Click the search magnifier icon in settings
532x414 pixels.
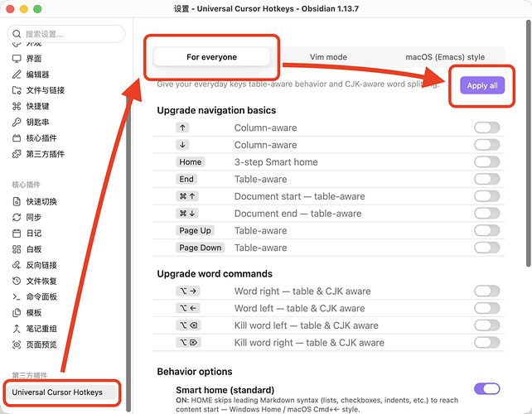(x=17, y=34)
